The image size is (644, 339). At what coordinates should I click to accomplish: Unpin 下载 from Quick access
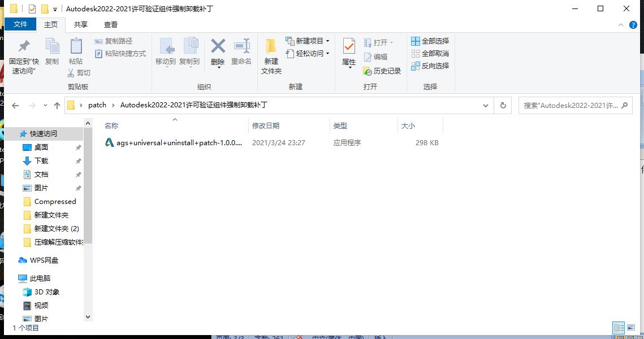click(x=80, y=160)
